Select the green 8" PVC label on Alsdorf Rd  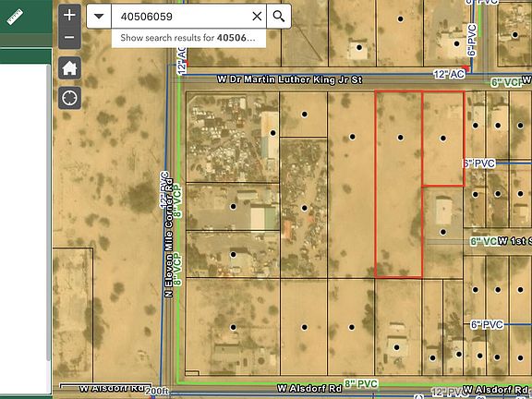pos(361,384)
